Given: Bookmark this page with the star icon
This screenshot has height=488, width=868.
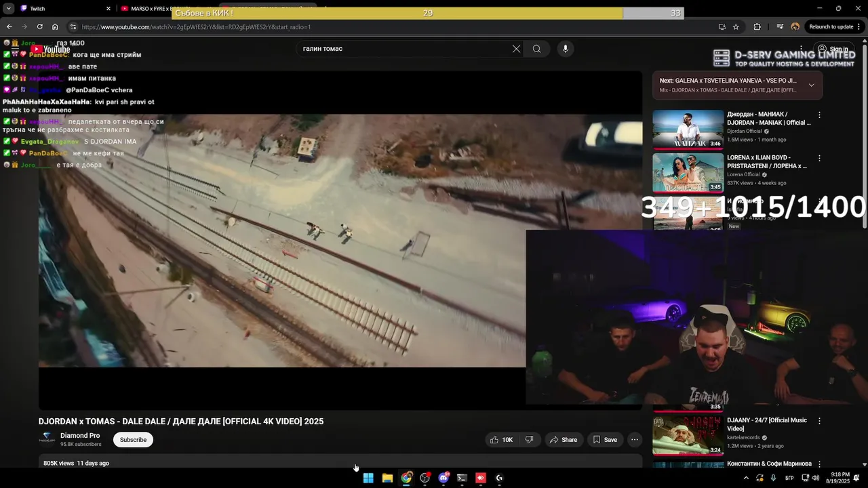Looking at the screenshot, I should click(x=736, y=27).
